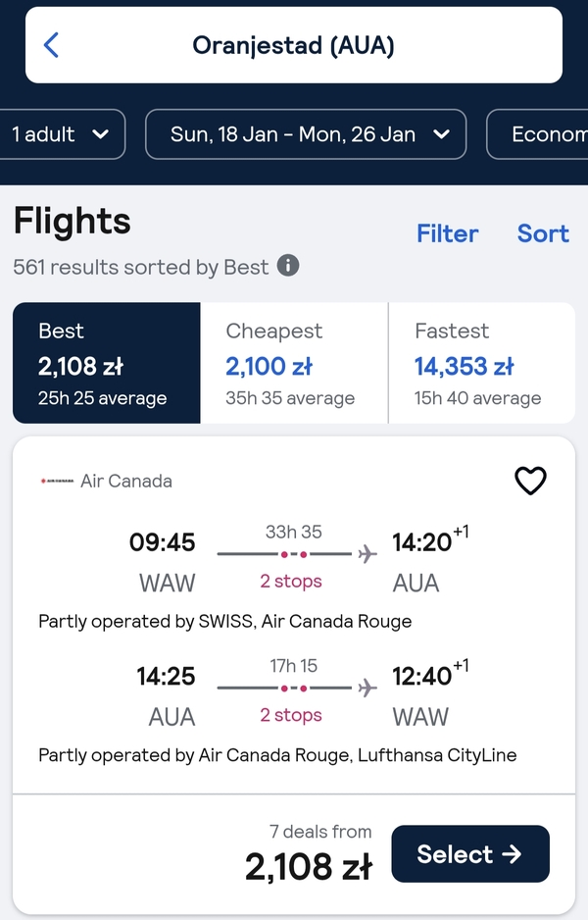Open the Filter options
Viewport: 588px width, 920px height.
447,233
